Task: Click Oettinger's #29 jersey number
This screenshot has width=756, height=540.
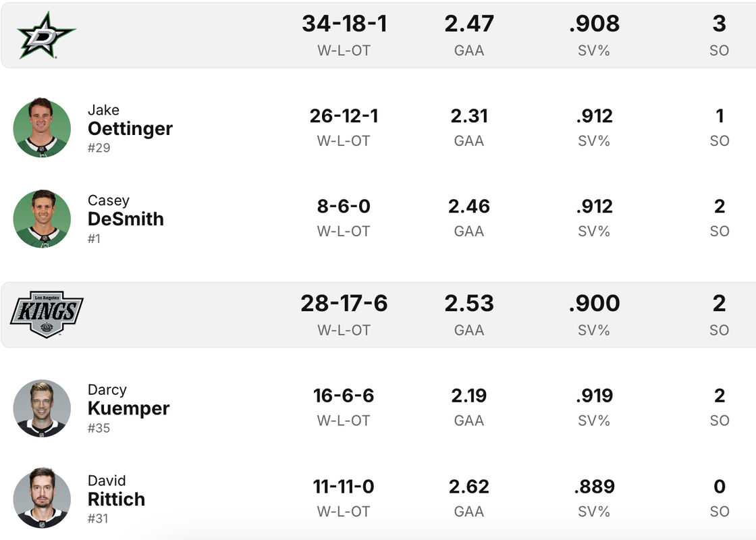Action: pos(99,148)
